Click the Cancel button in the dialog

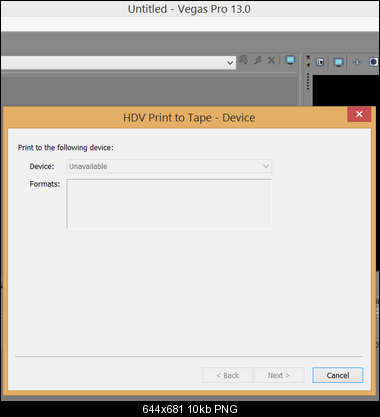click(x=337, y=375)
